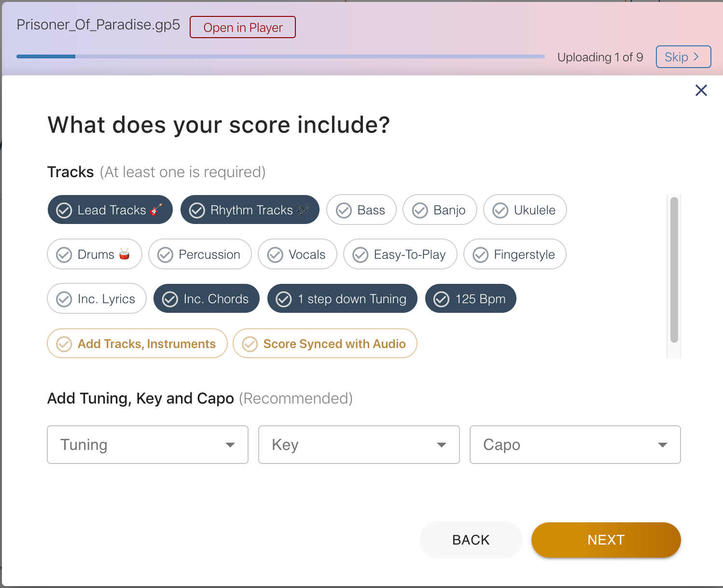Click the checkmark circle on Bass chip
This screenshot has width=723, height=588.
(344, 210)
